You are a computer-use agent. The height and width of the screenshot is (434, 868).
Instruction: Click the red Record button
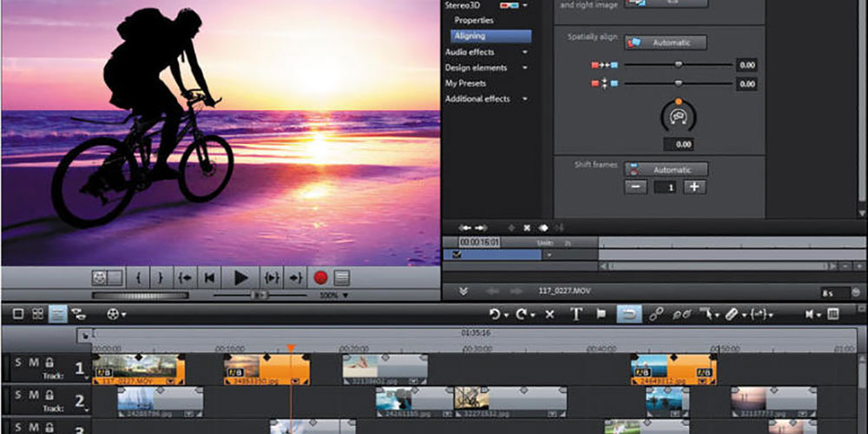(320, 278)
